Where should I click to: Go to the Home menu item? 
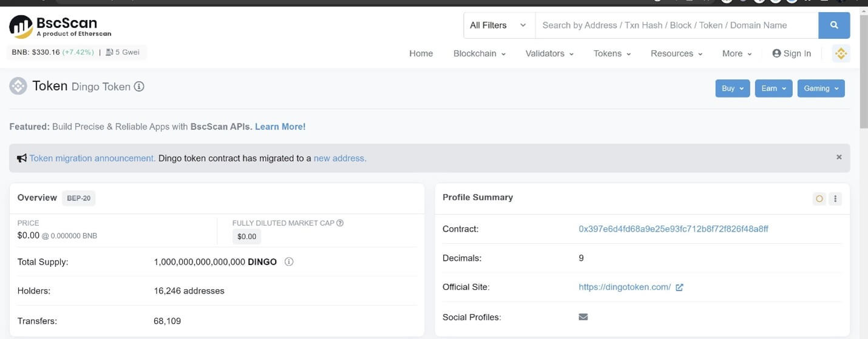click(421, 53)
